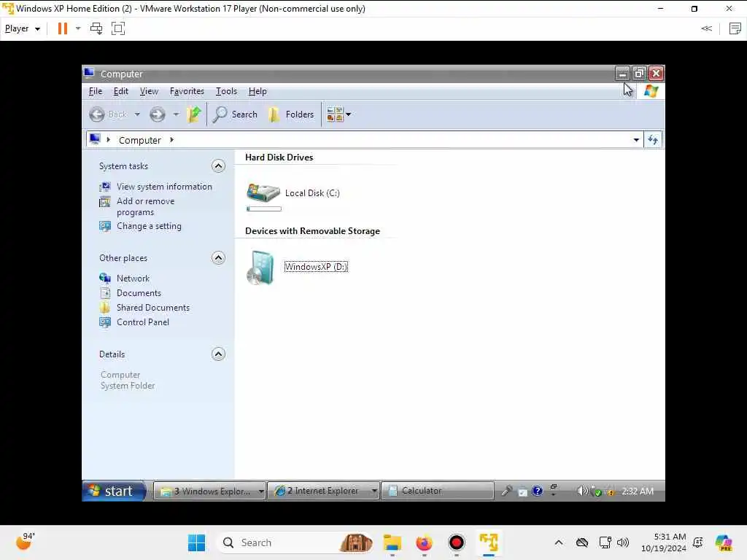
Task: Show hidden host tray icons chevron
Action: [x=559, y=542]
